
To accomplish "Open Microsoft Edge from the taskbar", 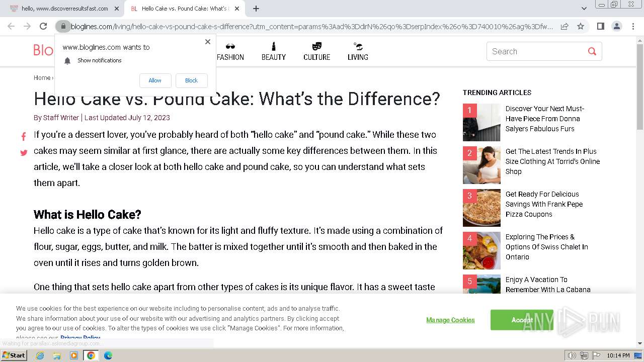I will click(x=108, y=355).
